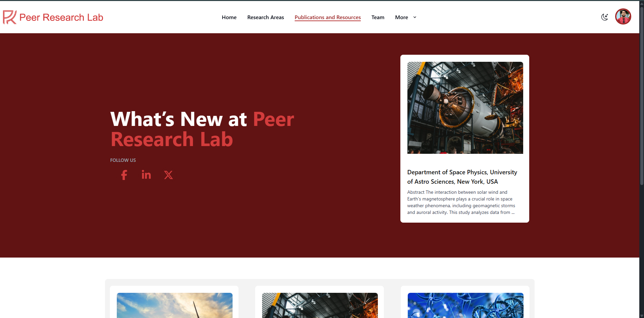644x318 pixels.
Task: Read the Abstract text of featured article
Action: (x=461, y=202)
